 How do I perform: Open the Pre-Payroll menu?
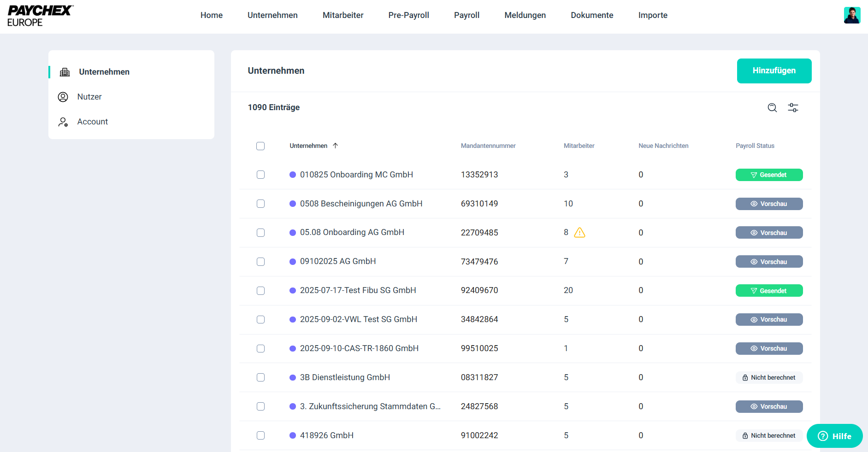[x=408, y=15]
